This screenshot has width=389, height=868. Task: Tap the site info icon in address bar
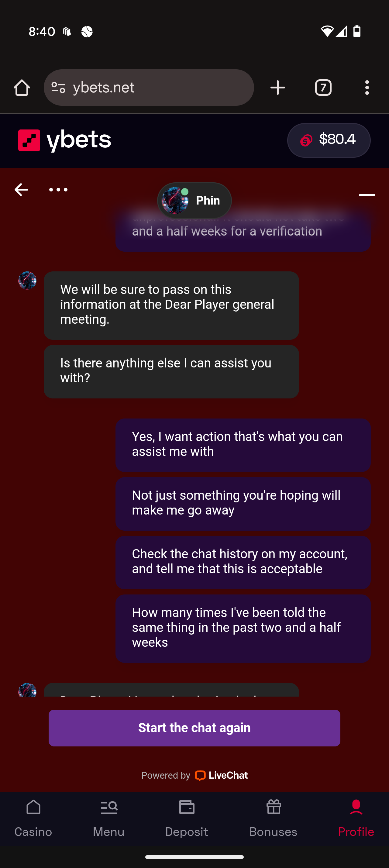click(x=58, y=88)
